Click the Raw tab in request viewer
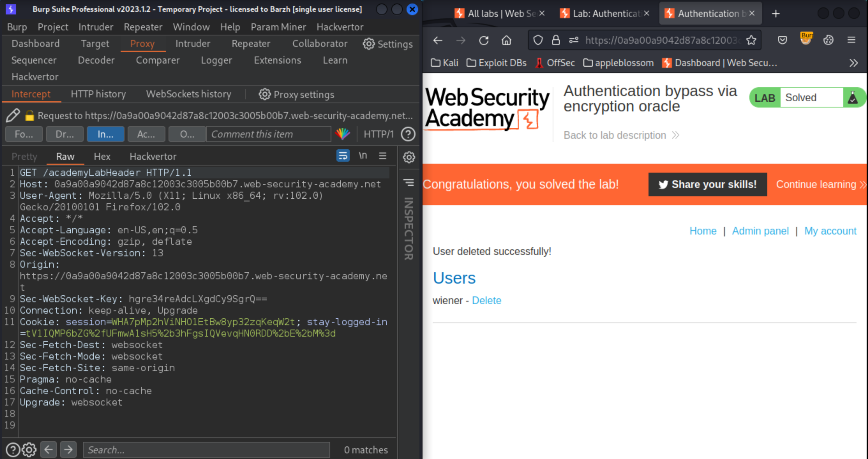Image resolution: width=868 pixels, height=459 pixels. click(65, 156)
